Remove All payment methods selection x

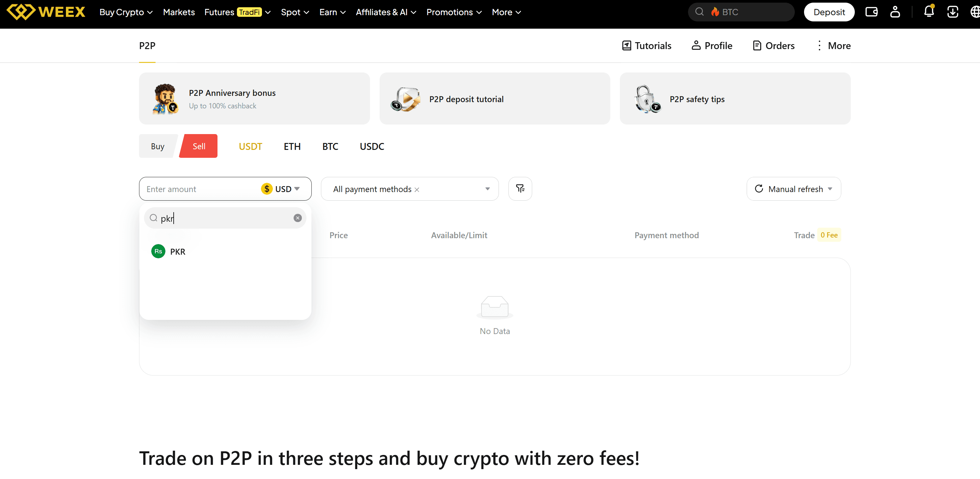pos(417,189)
